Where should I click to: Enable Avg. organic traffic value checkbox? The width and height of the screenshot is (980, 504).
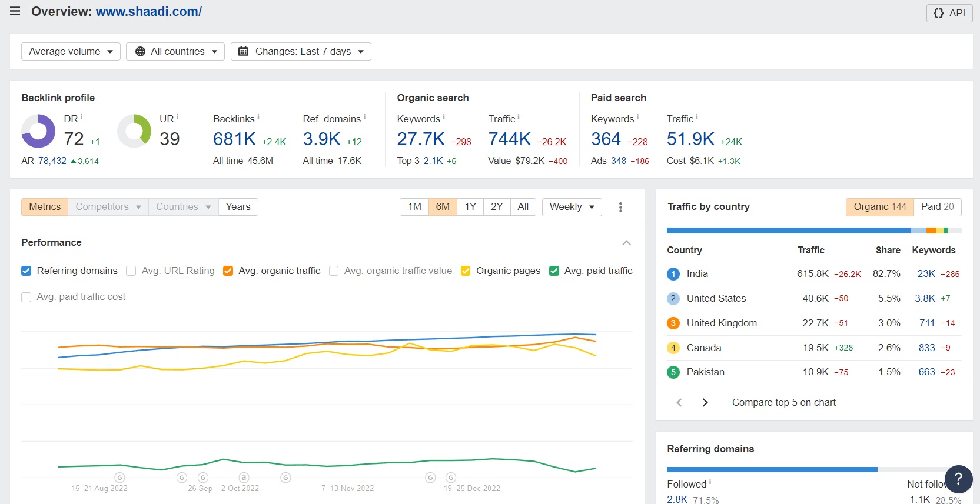tap(334, 271)
